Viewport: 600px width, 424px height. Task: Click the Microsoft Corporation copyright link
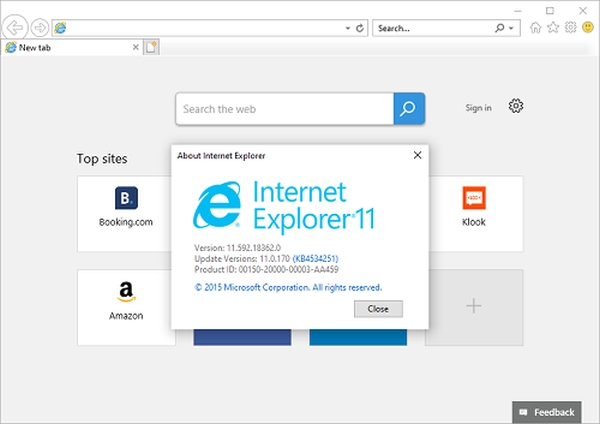pos(288,287)
